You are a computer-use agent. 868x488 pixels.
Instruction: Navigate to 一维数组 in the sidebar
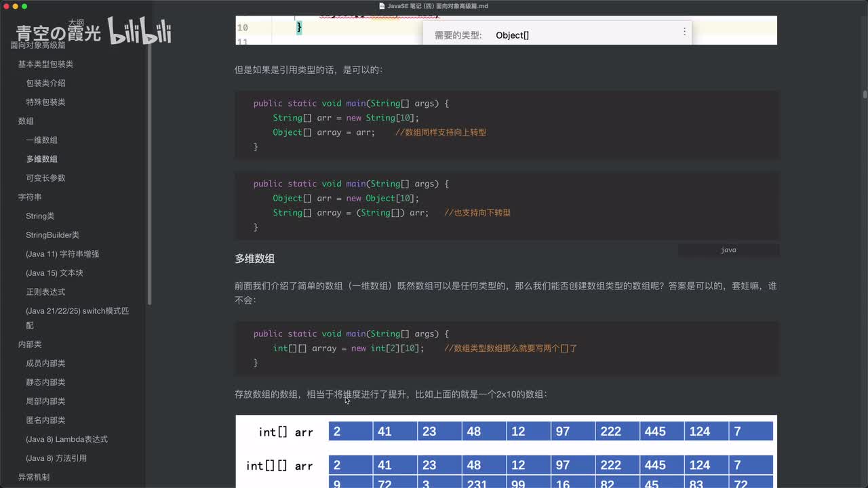point(41,140)
